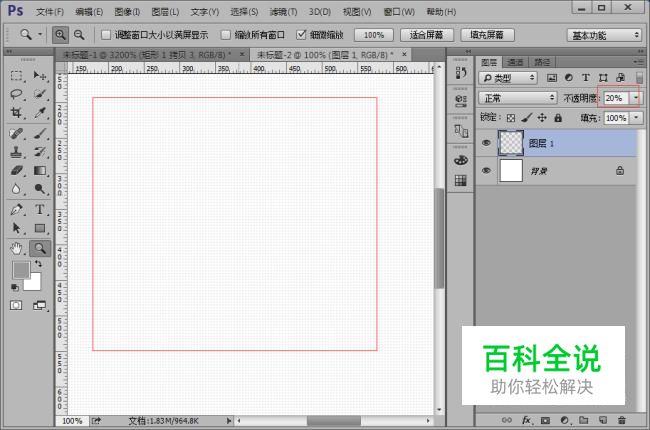Select the Hand tool

pos(16,248)
